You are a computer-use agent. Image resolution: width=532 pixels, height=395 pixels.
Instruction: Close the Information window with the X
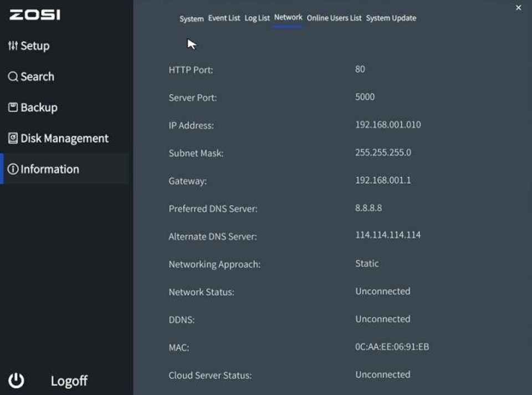pyautogui.click(x=518, y=8)
